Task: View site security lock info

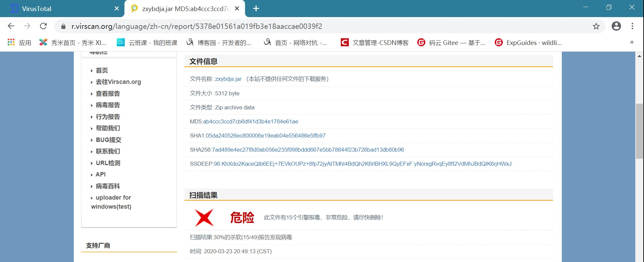Action: [63, 26]
